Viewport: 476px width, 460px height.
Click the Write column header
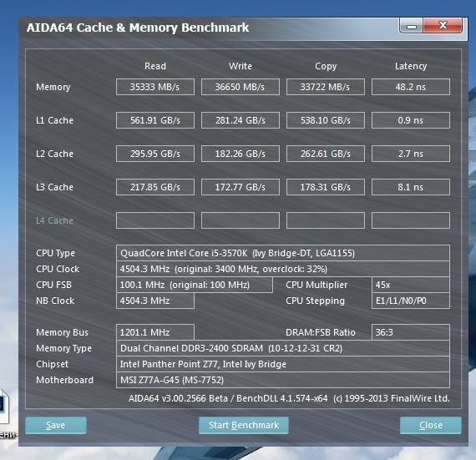click(x=241, y=66)
